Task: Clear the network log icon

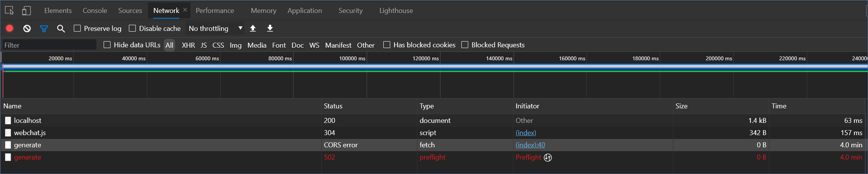Action: coord(27,28)
